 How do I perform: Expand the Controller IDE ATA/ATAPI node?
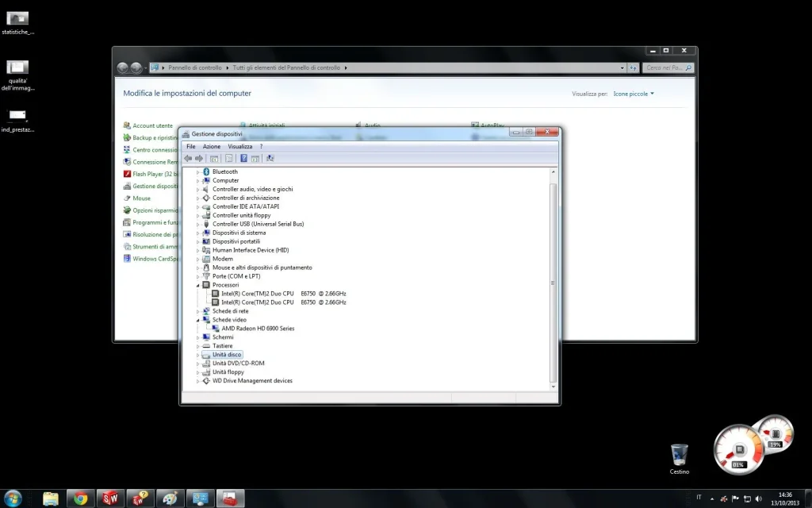(197, 207)
